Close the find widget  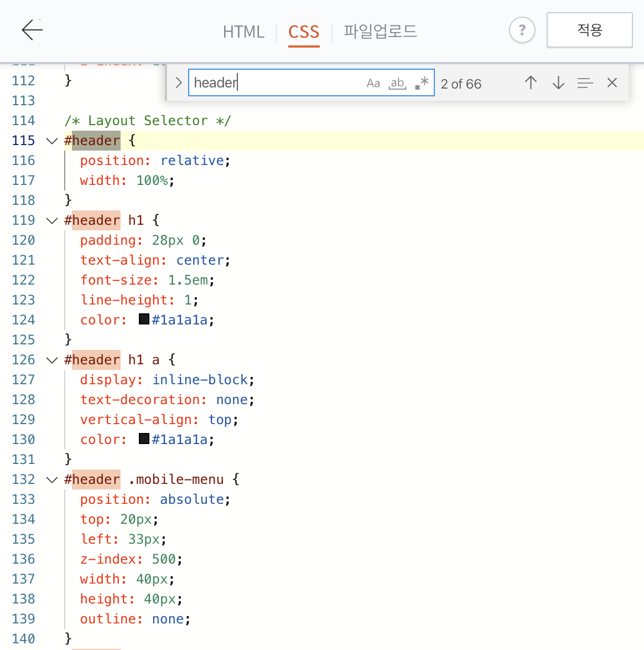[612, 83]
